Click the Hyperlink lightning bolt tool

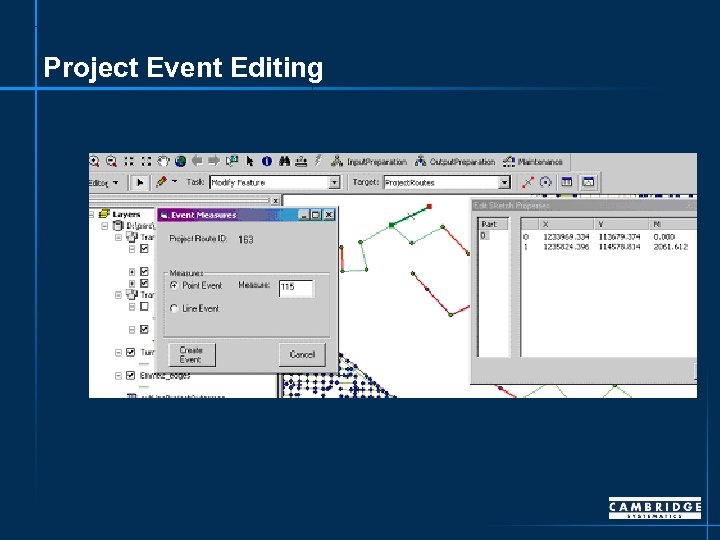click(x=318, y=161)
